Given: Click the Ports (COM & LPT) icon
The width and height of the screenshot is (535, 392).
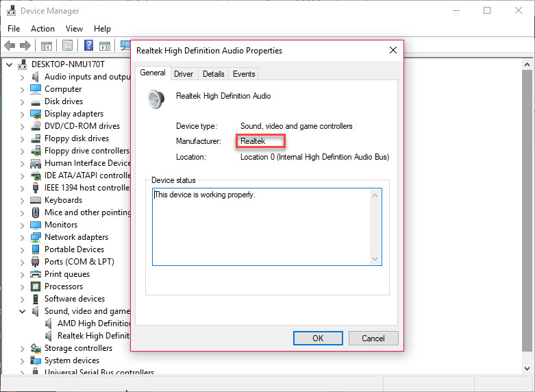Looking at the screenshot, I should click(36, 262).
